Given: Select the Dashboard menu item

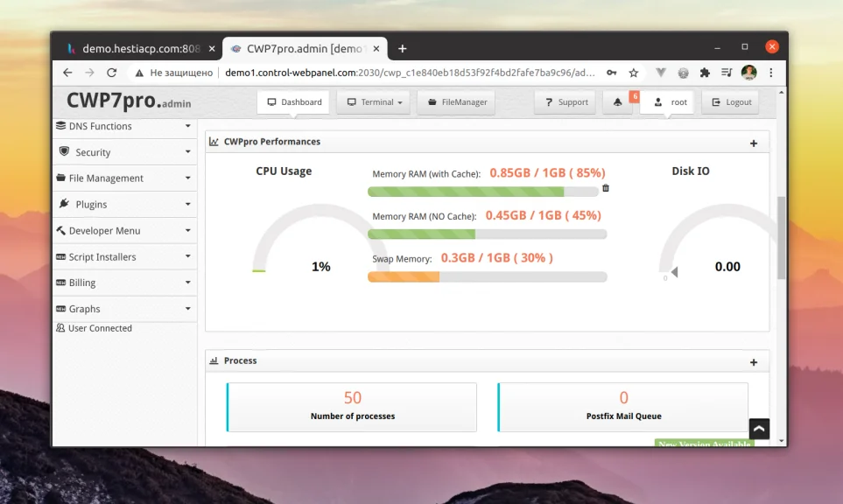Looking at the screenshot, I should (x=293, y=101).
